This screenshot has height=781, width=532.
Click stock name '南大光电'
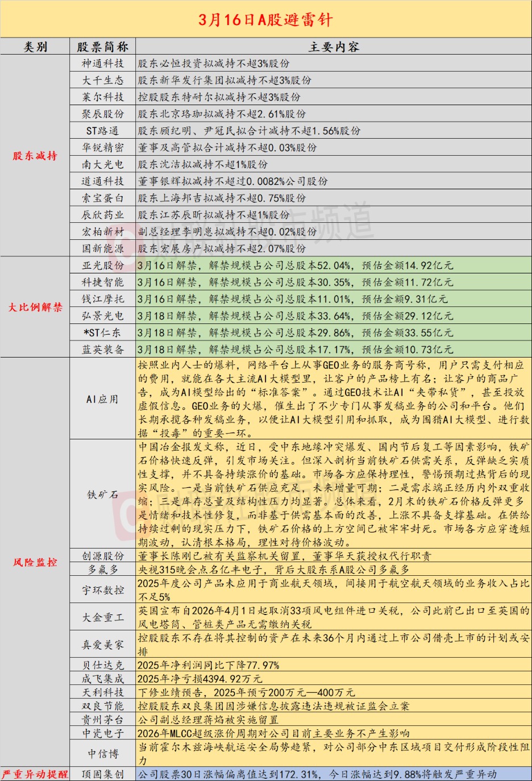click(x=102, y=164)
